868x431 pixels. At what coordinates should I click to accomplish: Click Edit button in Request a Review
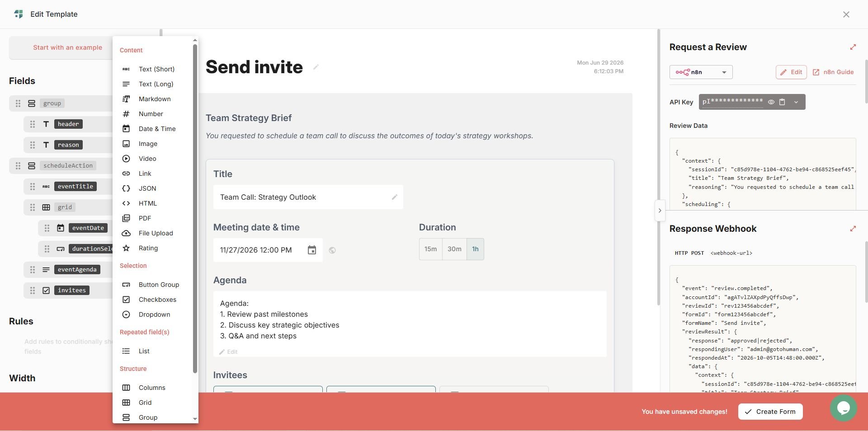791,72
